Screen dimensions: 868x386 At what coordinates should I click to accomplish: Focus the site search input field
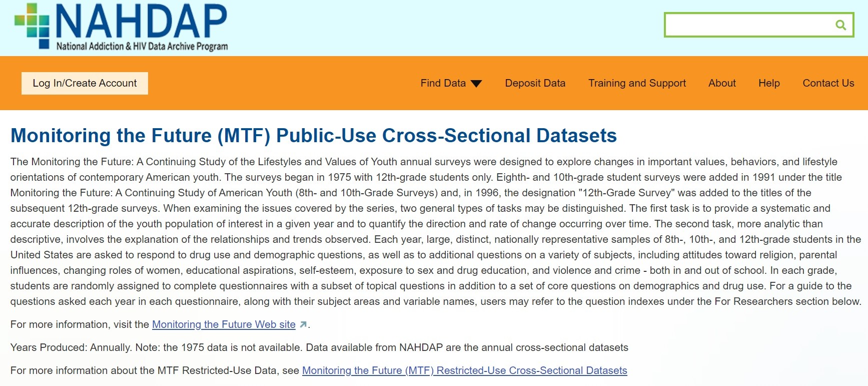point(748,25)
